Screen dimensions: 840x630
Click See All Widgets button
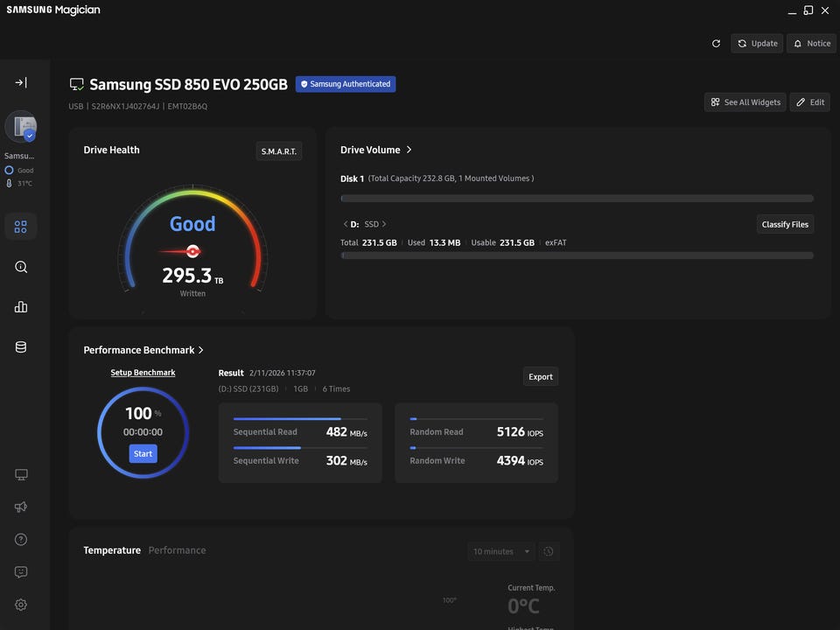pos(745,102)
